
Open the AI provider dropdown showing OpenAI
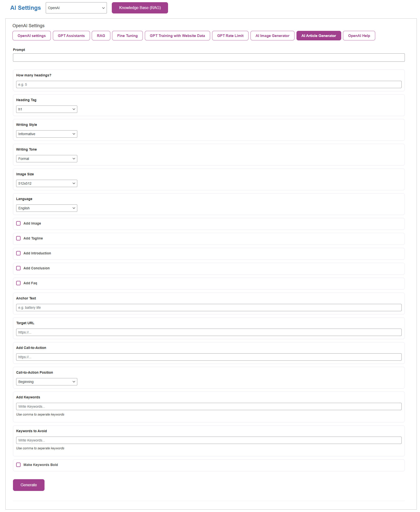coord(76,8)
